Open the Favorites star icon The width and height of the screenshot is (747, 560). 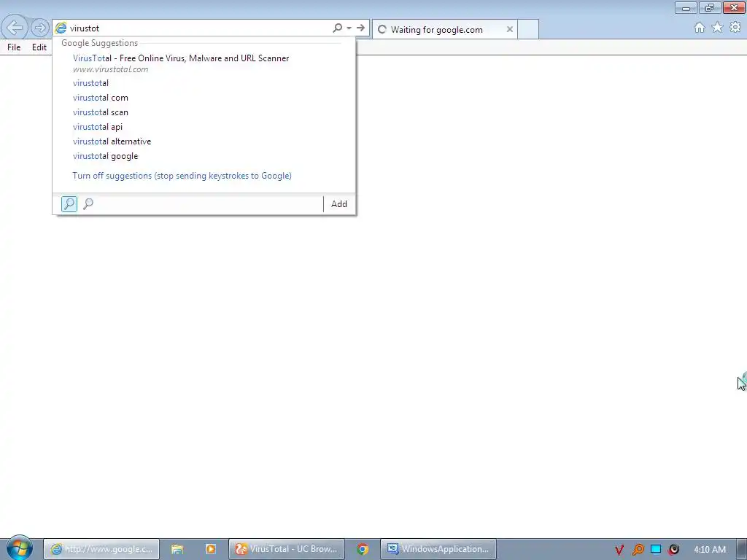point(717,28)
